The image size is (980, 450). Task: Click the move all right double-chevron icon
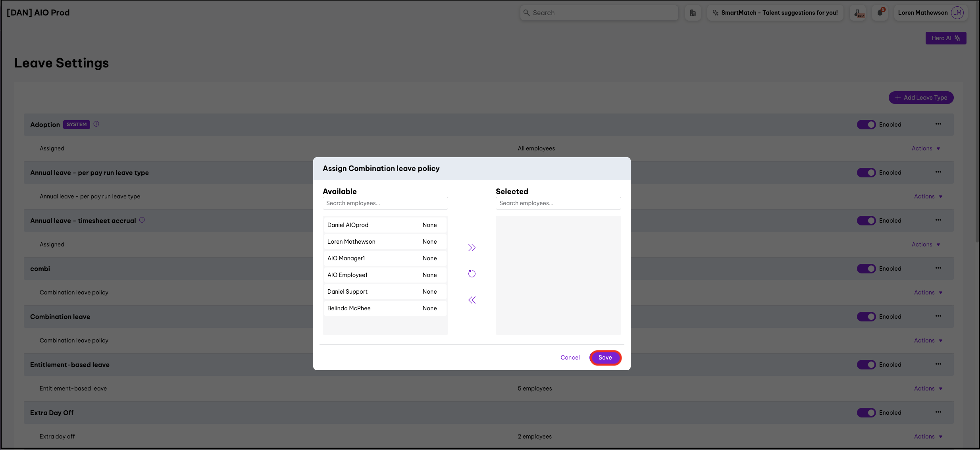click(x=472, y=248)
